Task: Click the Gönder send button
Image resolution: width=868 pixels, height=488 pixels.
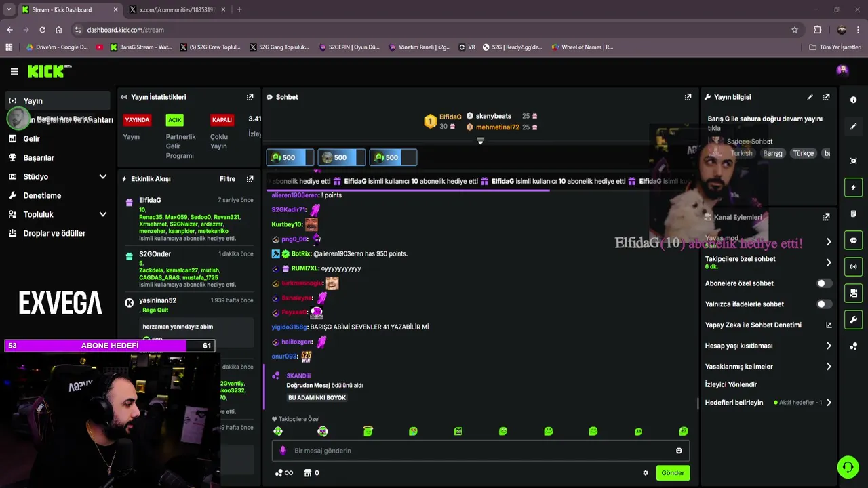Action: (x=673, y=473)
